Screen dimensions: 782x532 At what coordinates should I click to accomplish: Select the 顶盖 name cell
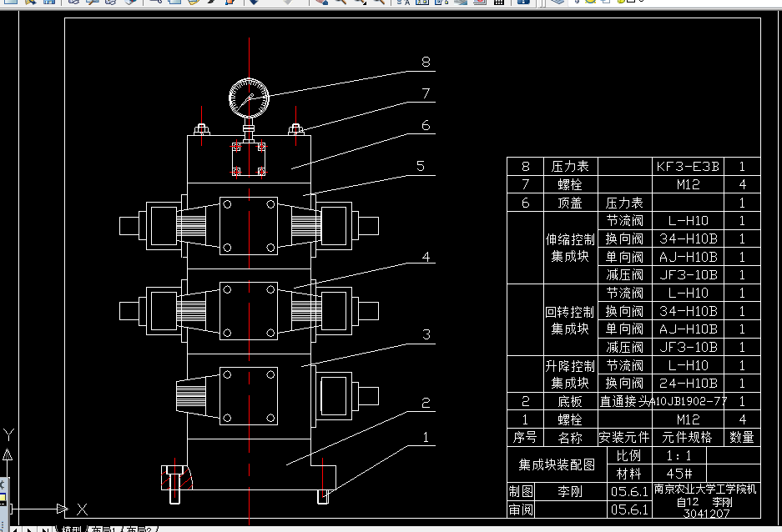click(570, 203)
